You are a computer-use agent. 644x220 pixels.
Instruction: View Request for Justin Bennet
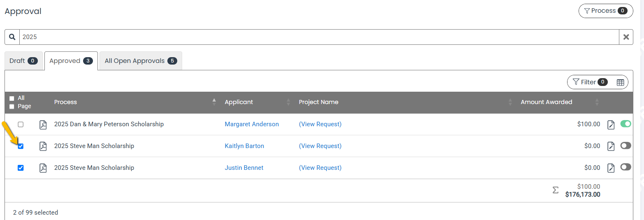click(x=320, y=168)
